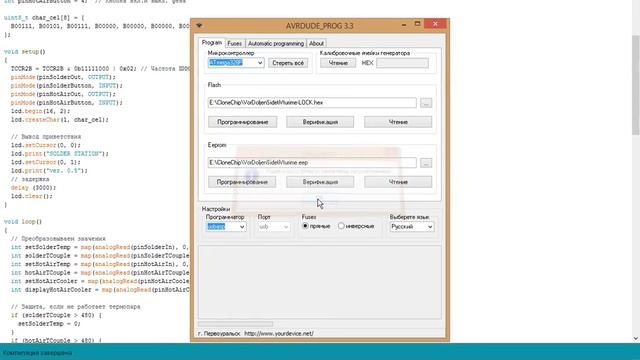Click 'void setup()' line in Arduino editor
The image size is (640, 360).
click(x=24, y=52)
